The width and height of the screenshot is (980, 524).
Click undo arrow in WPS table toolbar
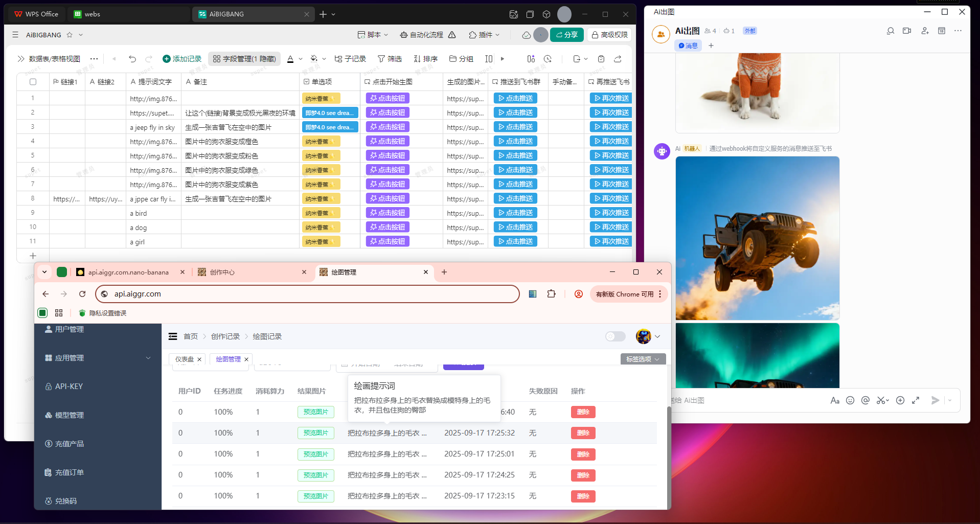tap(132, 59)
